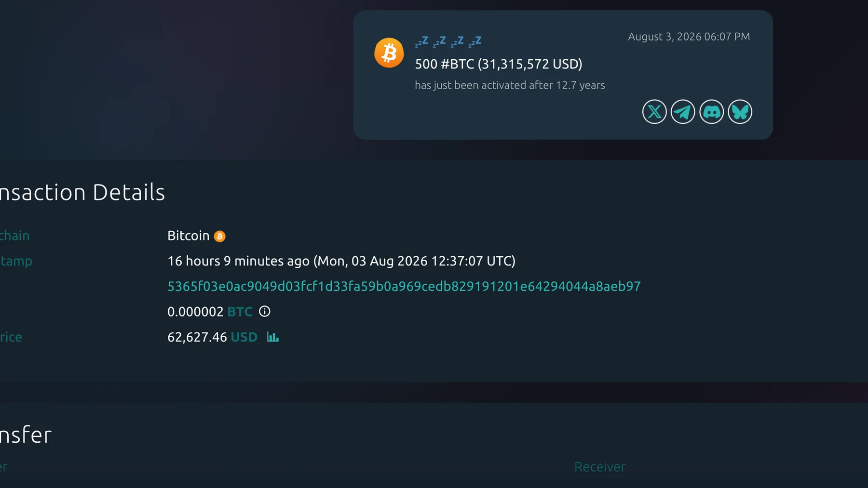Screen dimensions: 868x488
Task: Click the 0.000002 fee amount
Action: click(195, 312)
